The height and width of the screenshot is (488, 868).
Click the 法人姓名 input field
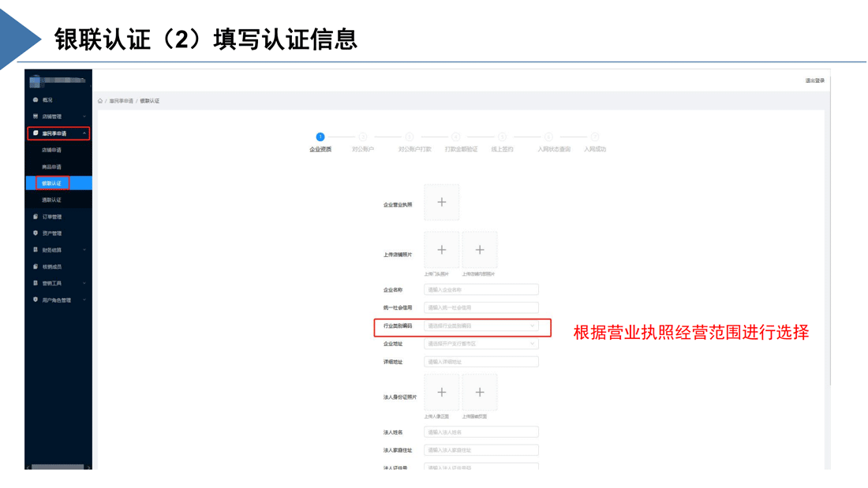[x=481, y=432]
